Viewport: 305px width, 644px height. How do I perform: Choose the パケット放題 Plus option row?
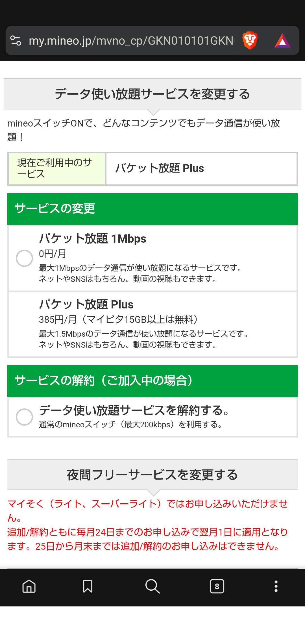click(x=152, y=324)
